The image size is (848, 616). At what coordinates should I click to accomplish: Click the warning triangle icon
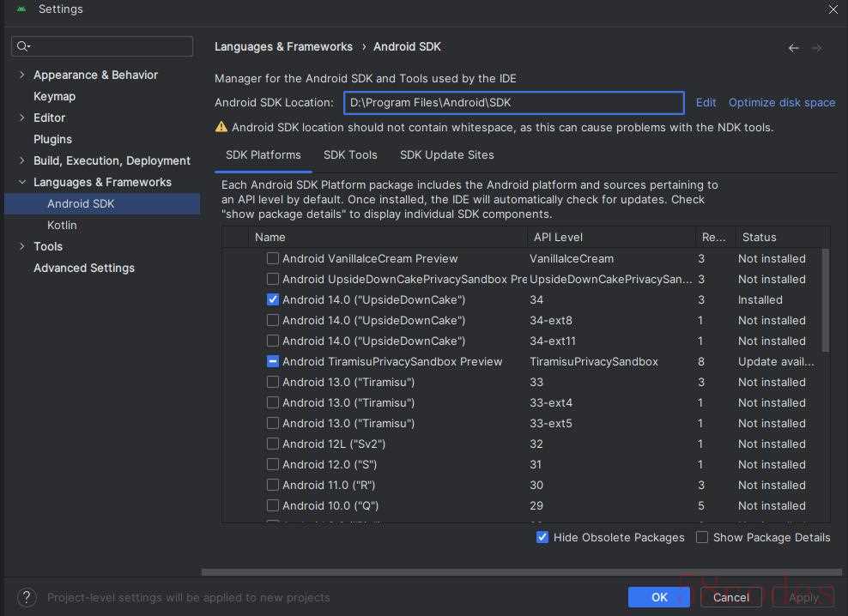[221, 127]
